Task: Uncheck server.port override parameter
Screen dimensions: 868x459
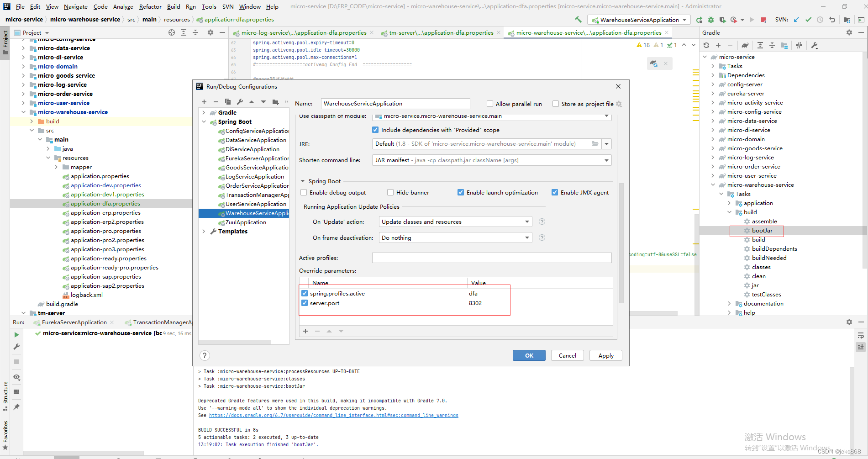Action: coord(305,303)
